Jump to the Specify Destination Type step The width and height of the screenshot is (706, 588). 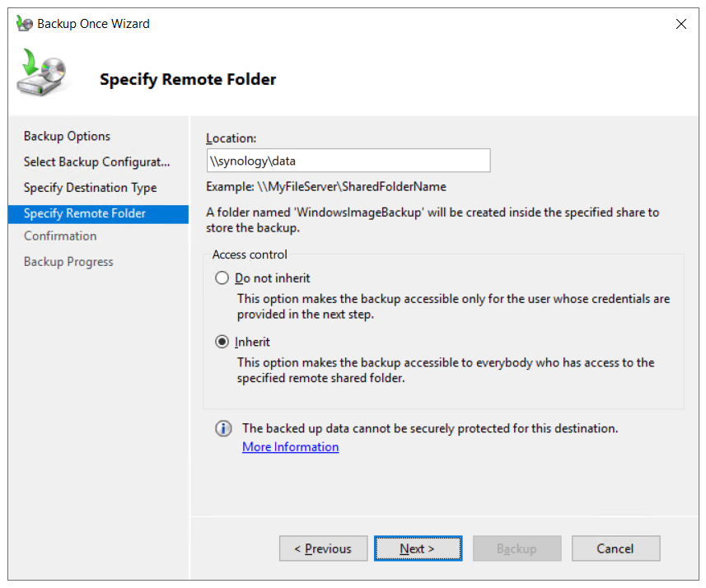point(90,188)
